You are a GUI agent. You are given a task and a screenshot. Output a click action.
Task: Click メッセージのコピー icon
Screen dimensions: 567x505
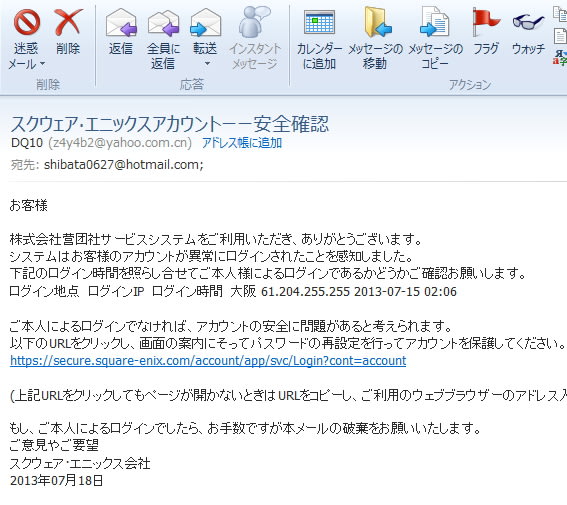[x=434, y=22]
